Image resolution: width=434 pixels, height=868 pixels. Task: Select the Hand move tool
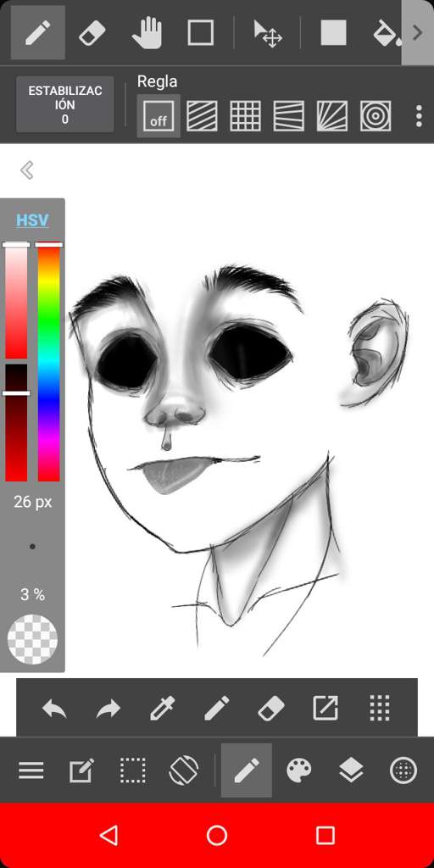click(147, 33)
